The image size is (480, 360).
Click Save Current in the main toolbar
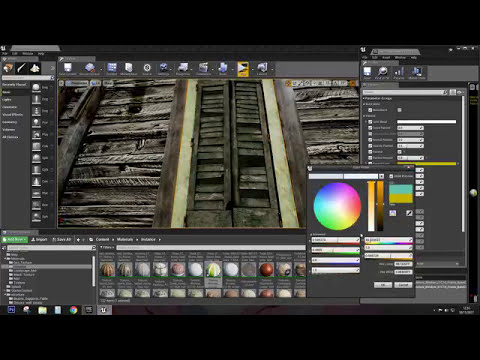(x=68, y=69)
